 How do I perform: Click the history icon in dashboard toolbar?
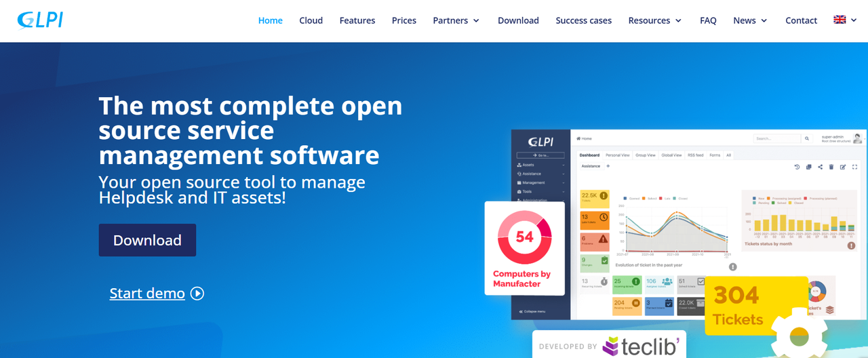click(797, 167)
